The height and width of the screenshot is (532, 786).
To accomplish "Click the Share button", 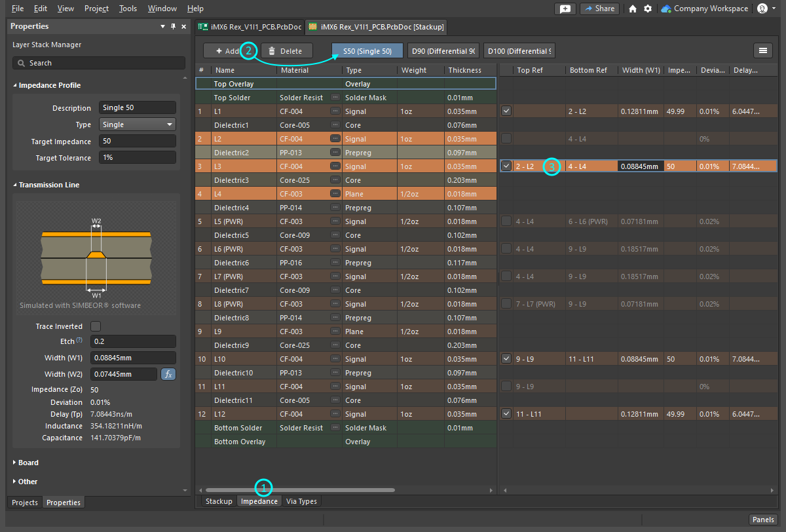I will point(599,9).
